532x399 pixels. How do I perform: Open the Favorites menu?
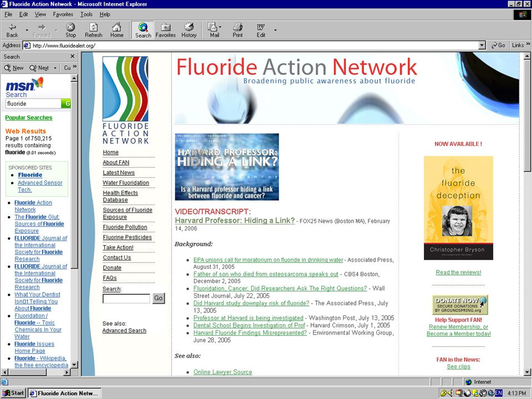63,14
